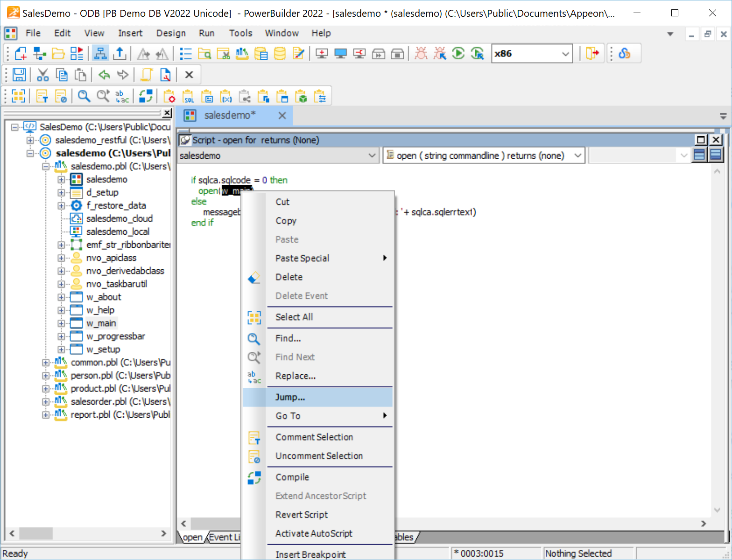The height and width of the screenshot is (560, 732).
Task: Click the Undo green arrow icon
Action: (x=104, y=75)
